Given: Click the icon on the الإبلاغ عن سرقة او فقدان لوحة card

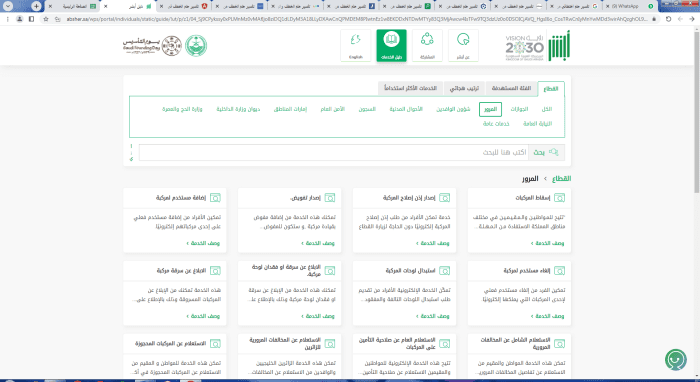Looking at the screenshot, I should (329, 270).
